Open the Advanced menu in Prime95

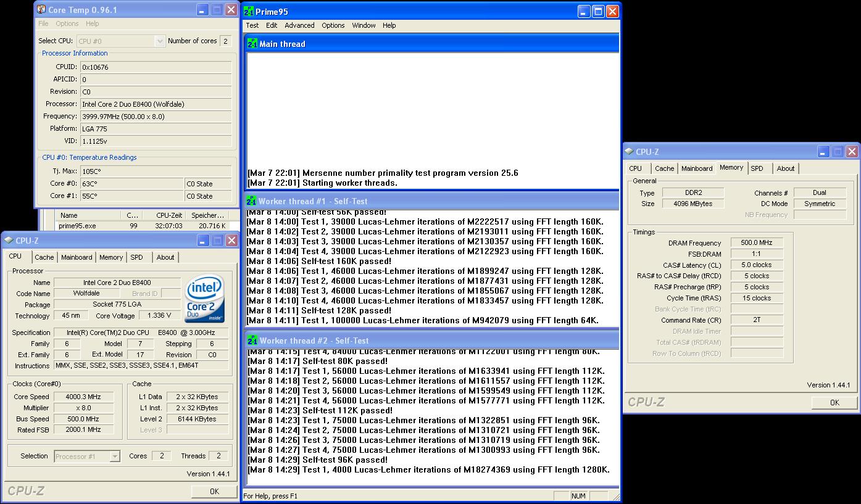click(299, 25)
